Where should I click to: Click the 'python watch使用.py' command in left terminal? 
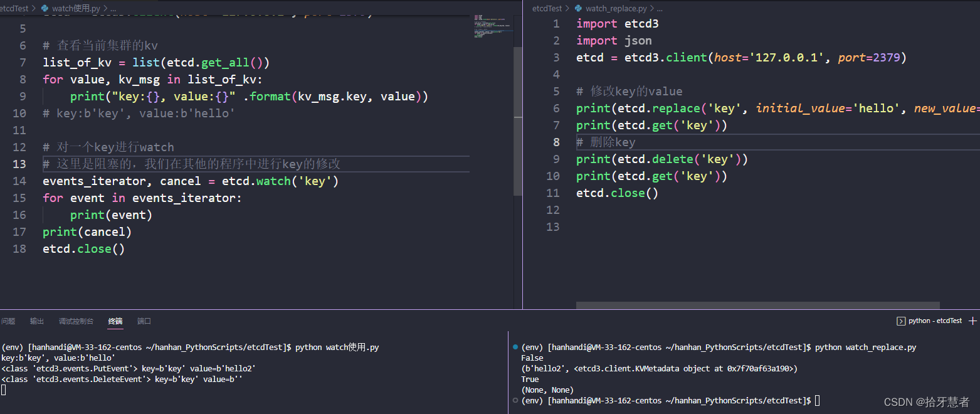(x=337, y=347)
